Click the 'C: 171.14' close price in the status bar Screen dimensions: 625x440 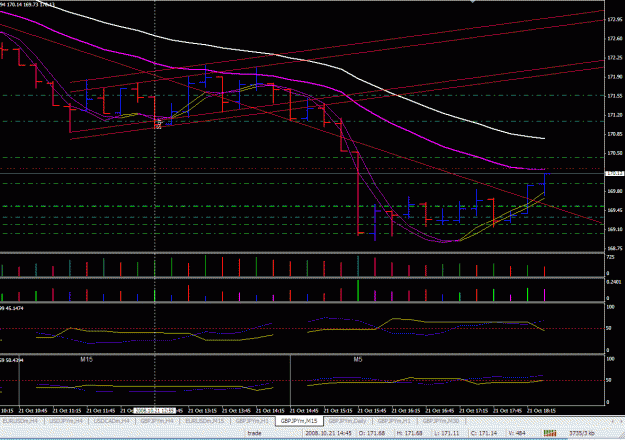pos(484,433)
